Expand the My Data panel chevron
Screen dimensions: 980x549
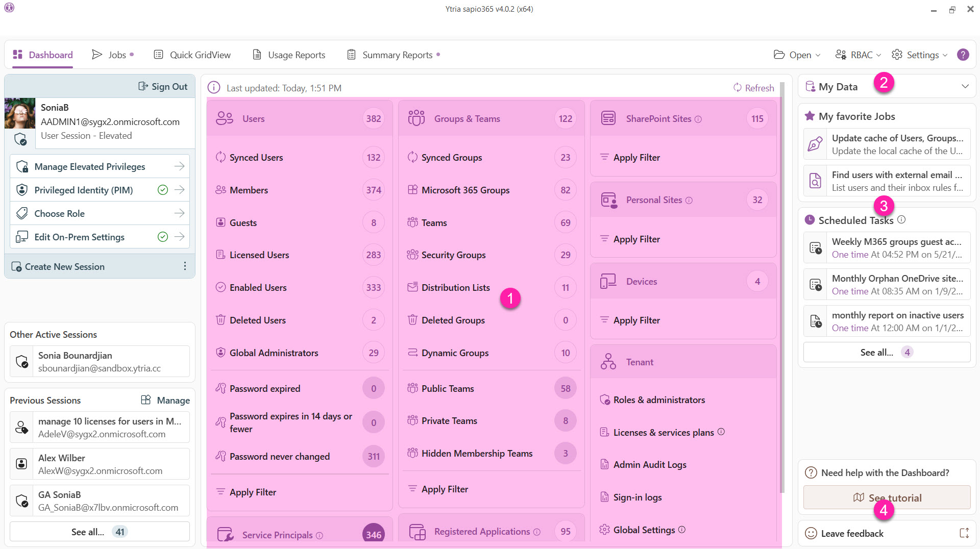click(x=965, y=87)
